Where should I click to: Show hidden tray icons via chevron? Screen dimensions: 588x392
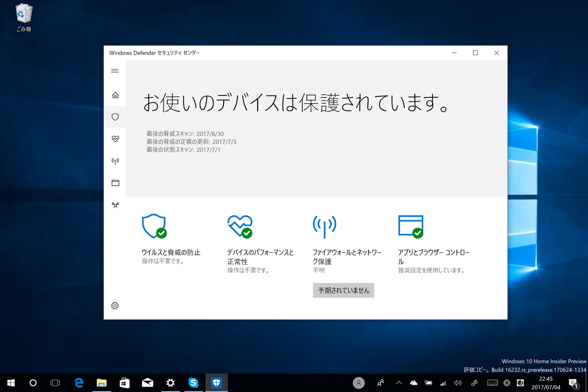coord(399,382)
